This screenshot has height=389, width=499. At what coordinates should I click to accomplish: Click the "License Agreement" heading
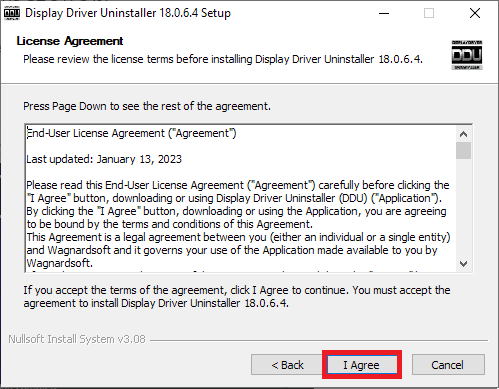(70, 41)
